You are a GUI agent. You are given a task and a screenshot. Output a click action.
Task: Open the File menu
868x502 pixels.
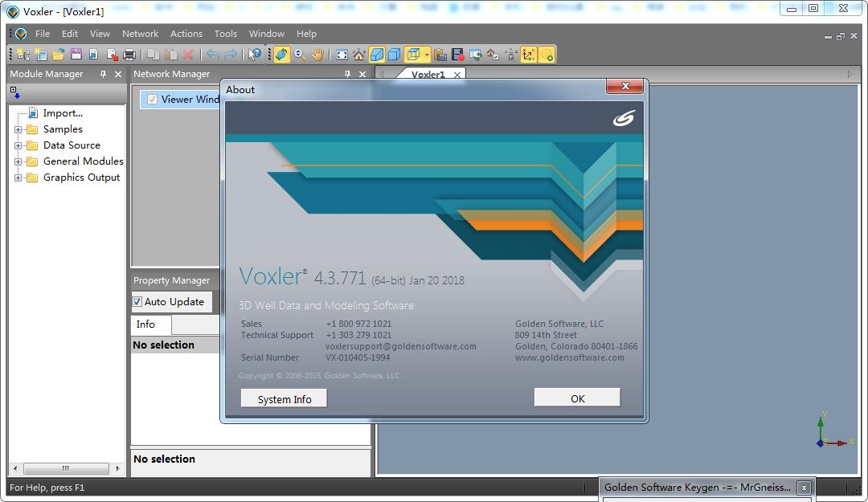click(43, 34)
